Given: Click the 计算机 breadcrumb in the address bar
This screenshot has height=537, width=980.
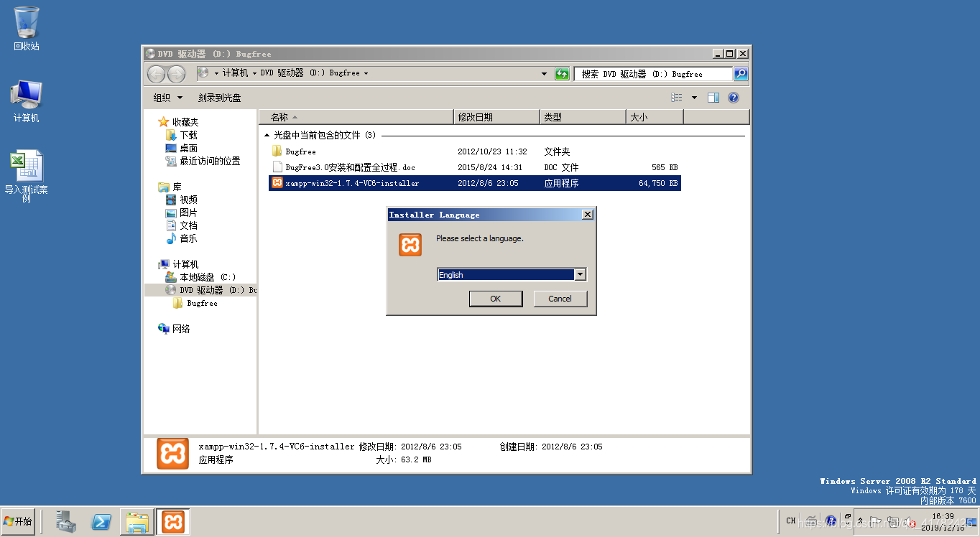Looking at the screenshot, I should pyautogui.click(x=235, y=73).
